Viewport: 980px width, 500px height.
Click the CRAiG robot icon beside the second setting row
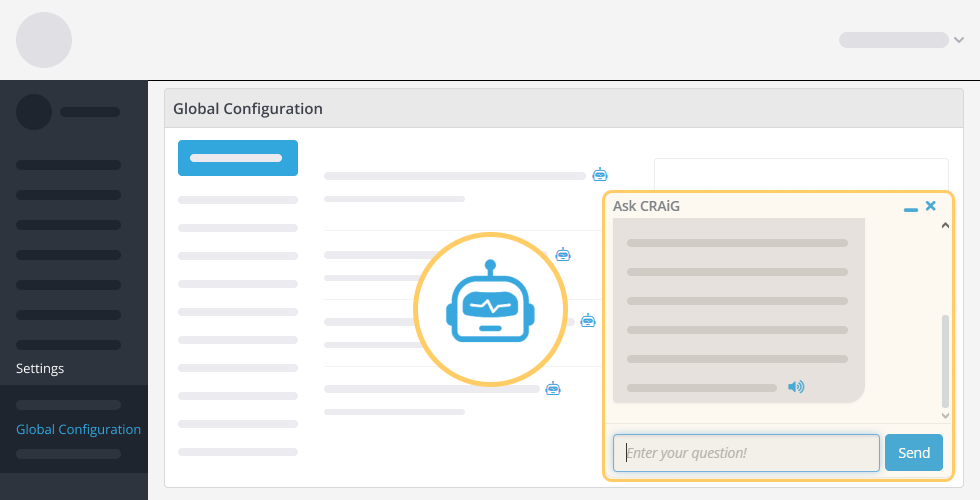point(563,254)
